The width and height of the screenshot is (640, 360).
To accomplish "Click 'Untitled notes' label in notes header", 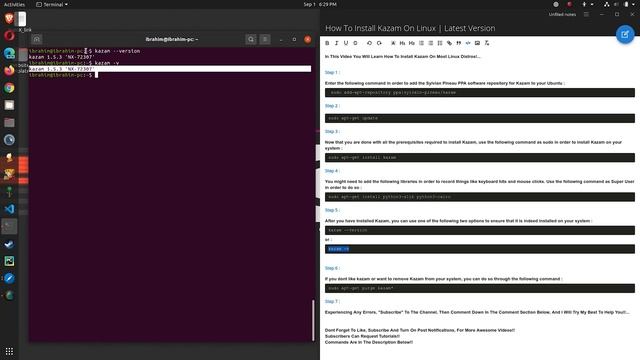I will pos(562,14).
